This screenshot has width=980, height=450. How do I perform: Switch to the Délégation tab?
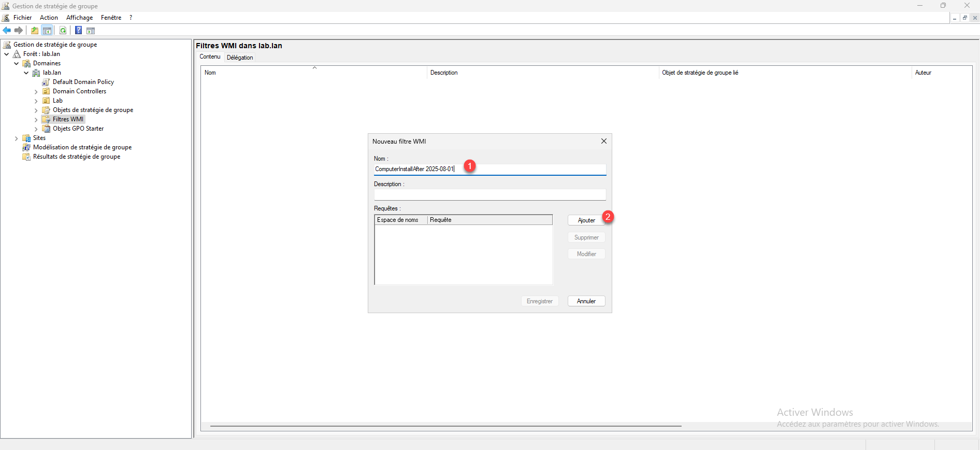tap(240, 58)
